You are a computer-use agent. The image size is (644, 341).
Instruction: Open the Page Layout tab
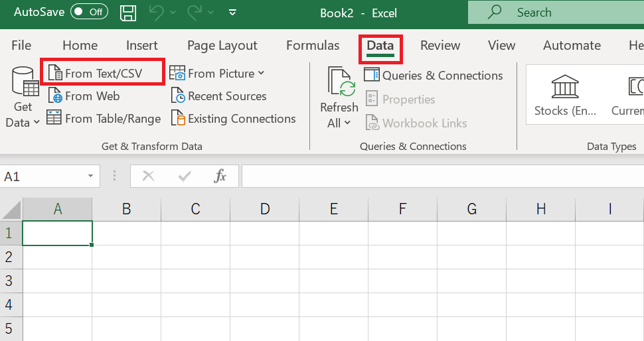(222, 45)
